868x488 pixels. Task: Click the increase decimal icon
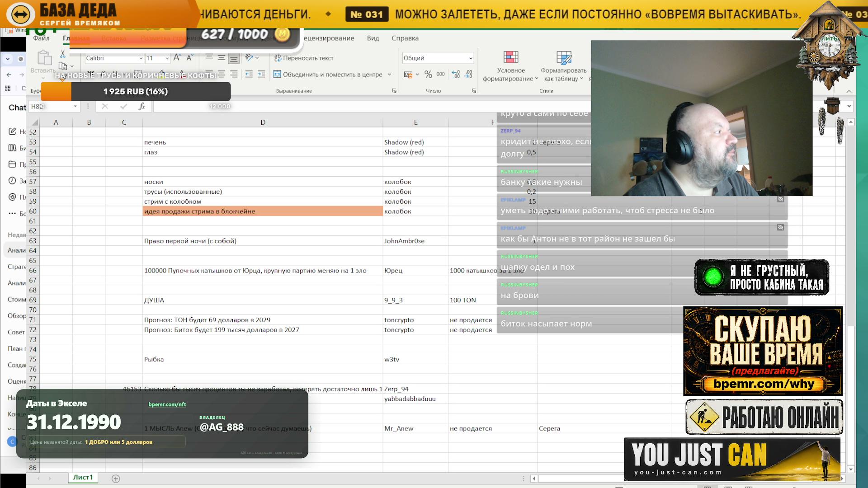pyautogui.click(x=456, y=74)
